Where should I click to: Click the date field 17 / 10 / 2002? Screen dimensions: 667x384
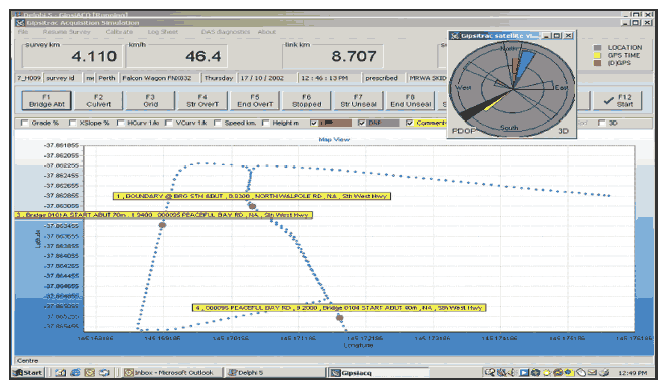tap(267, 78)
